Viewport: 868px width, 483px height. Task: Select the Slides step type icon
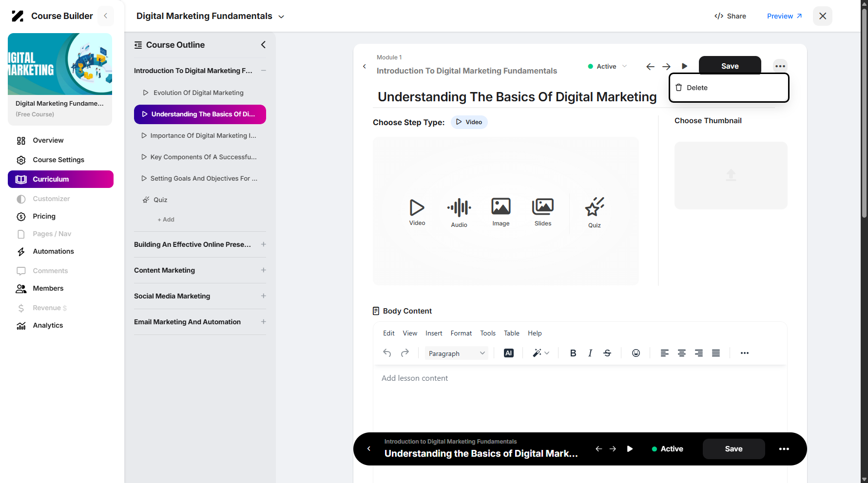[x=543, y=212]
